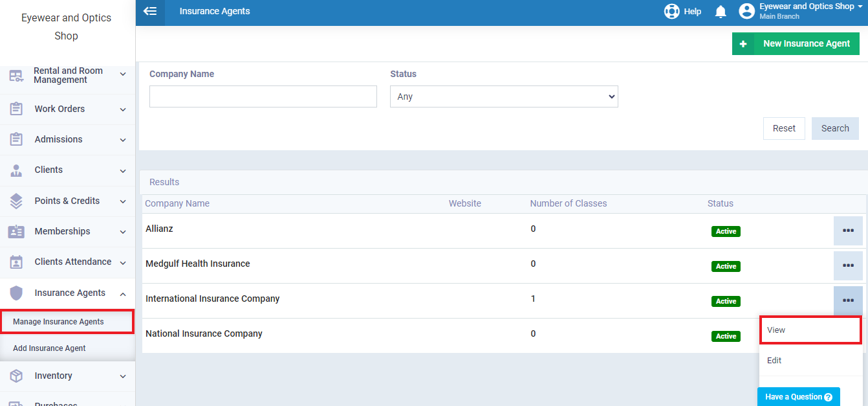Click the Work Orders clipboard icon

pos(16,109)
